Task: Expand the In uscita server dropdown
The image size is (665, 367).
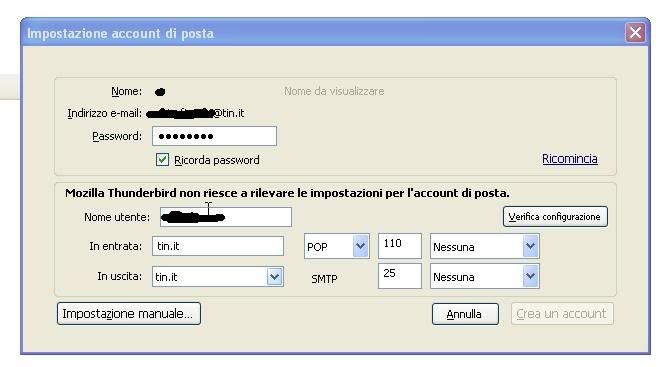Action: pyautogui.click(x=274, y=277)
